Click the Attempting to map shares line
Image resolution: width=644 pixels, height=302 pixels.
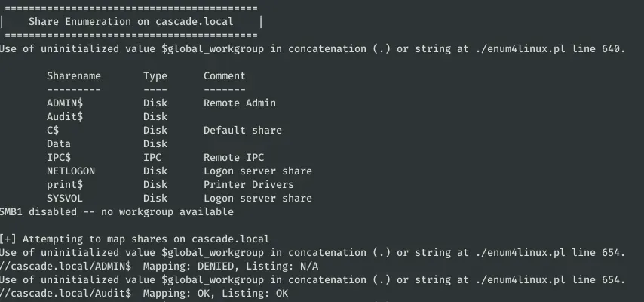pos(134,239)
